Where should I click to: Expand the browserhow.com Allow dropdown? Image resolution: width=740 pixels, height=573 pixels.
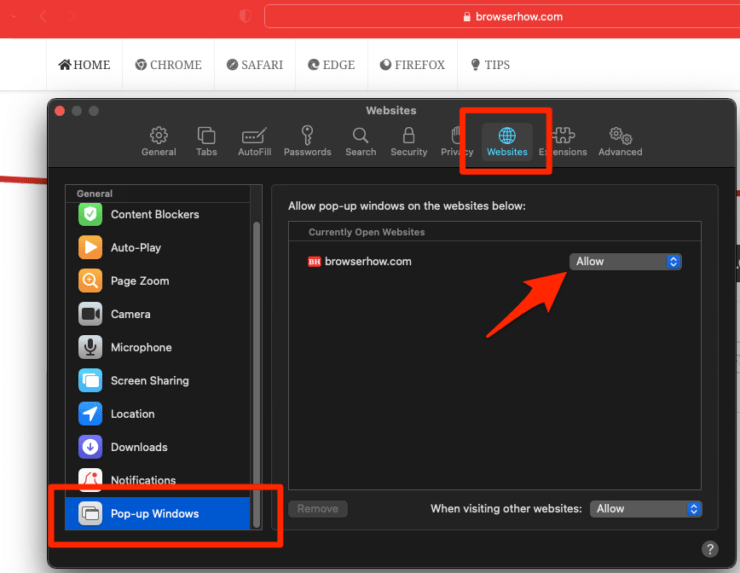tap(625, 261)
